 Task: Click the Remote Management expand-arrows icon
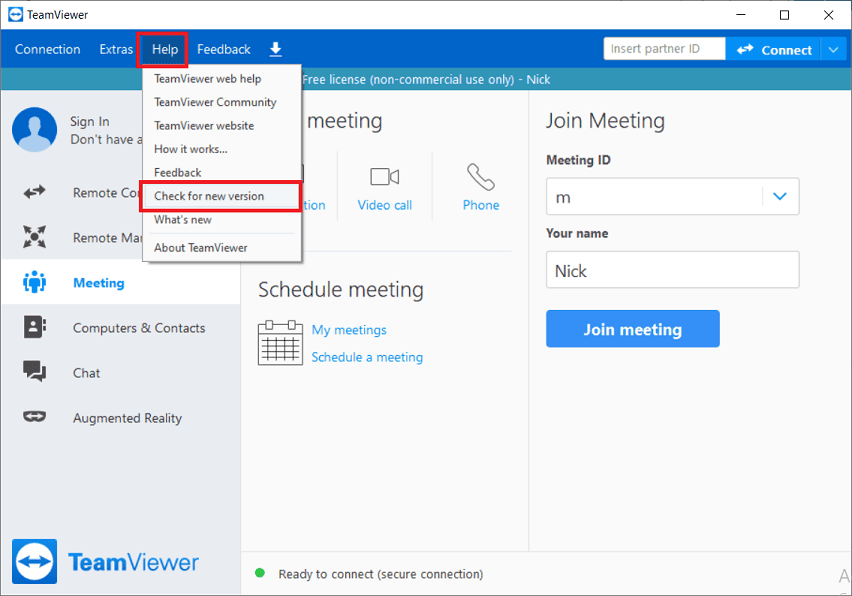tap(34, 237)
